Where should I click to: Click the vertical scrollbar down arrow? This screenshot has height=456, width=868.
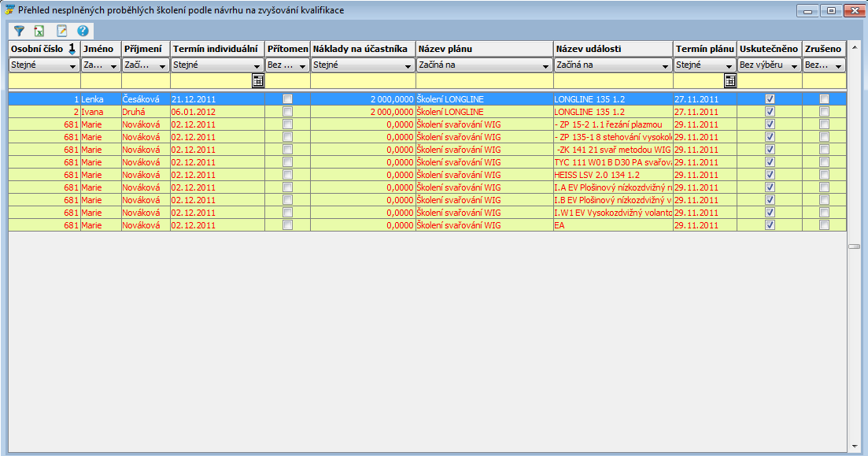pyautogui.click(x=854, y=445)
